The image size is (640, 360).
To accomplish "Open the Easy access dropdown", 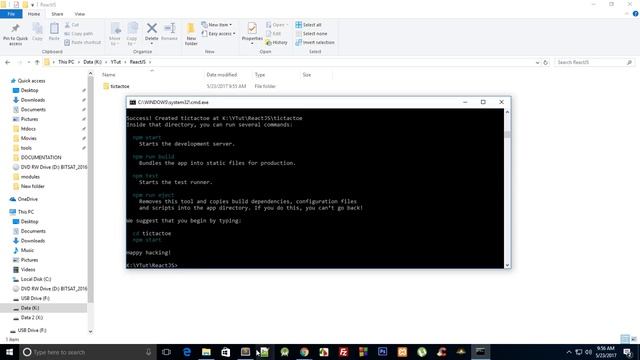I will (218, 33).
